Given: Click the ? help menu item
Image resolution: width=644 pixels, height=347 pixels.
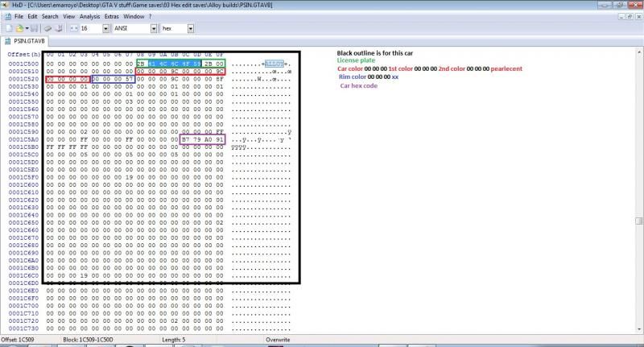Looking at the screenshot, I should click(x=150, y=16).
